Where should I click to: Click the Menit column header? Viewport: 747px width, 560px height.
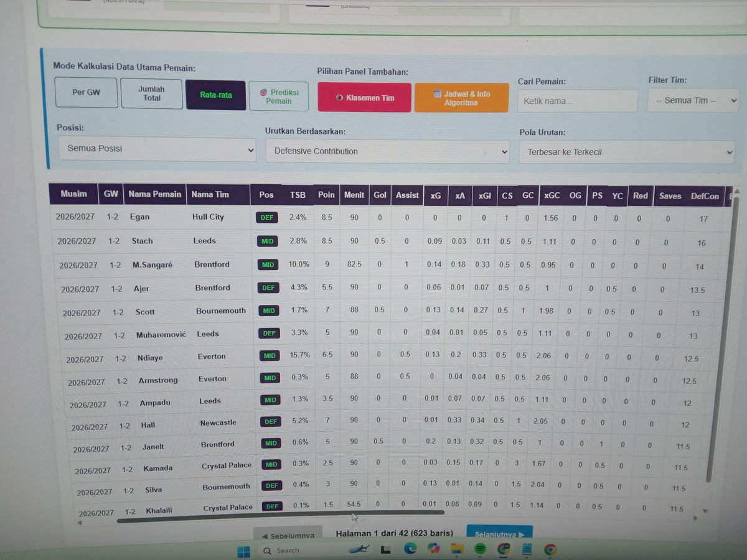[354, 195]
